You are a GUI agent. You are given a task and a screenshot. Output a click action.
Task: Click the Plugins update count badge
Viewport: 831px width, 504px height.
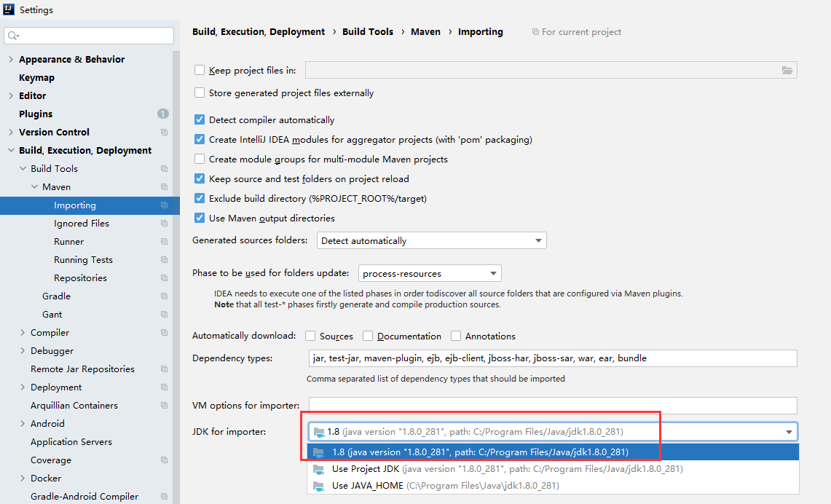coord(162,114)
